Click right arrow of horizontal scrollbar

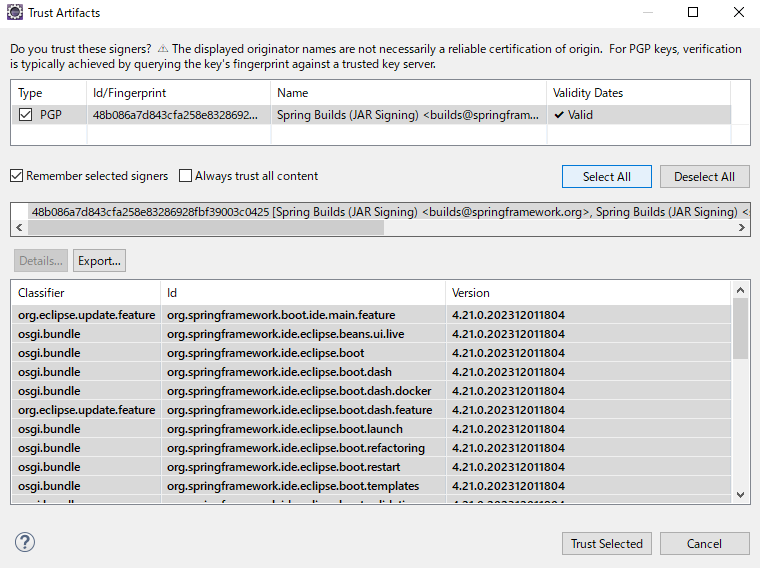click(x=742, y=227)
